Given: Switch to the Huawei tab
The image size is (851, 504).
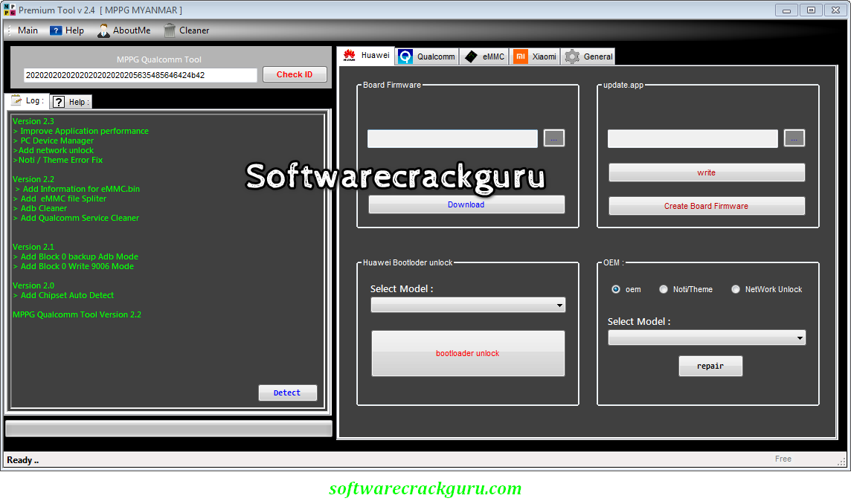Looking at the screenshot, I should pyautogui.click(x=366, y=56).
